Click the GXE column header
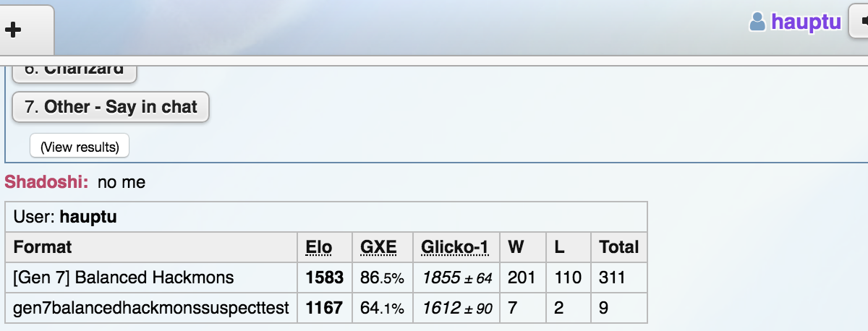Image resolution: width=868 pixels, height=331 pixels. click(x=378, y=247)
